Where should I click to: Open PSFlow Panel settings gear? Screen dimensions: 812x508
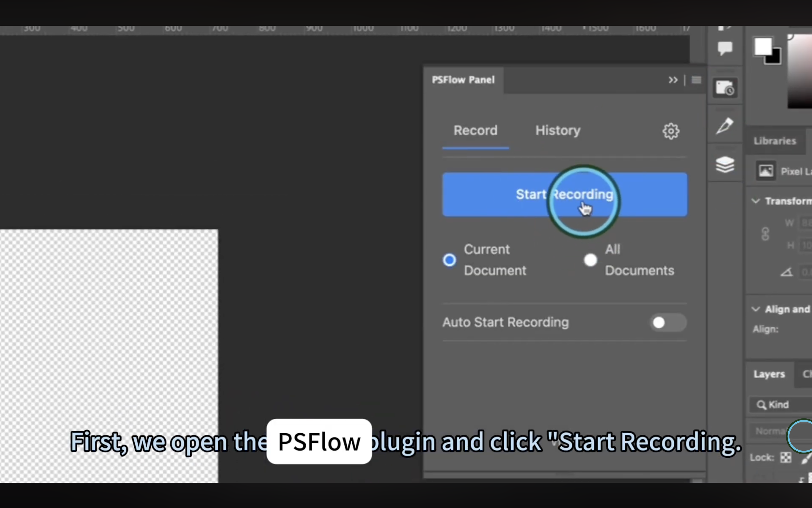[x=670, y=131]
